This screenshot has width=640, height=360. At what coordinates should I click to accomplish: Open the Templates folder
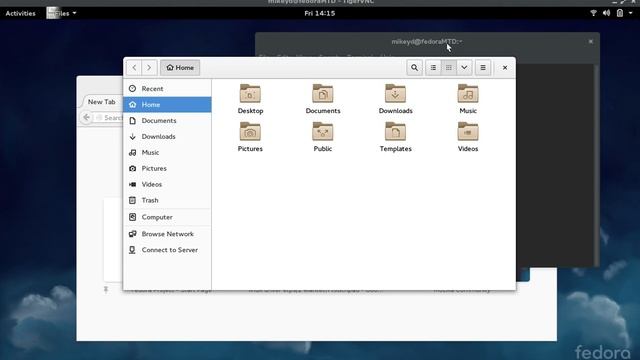[x=395, y=137]
